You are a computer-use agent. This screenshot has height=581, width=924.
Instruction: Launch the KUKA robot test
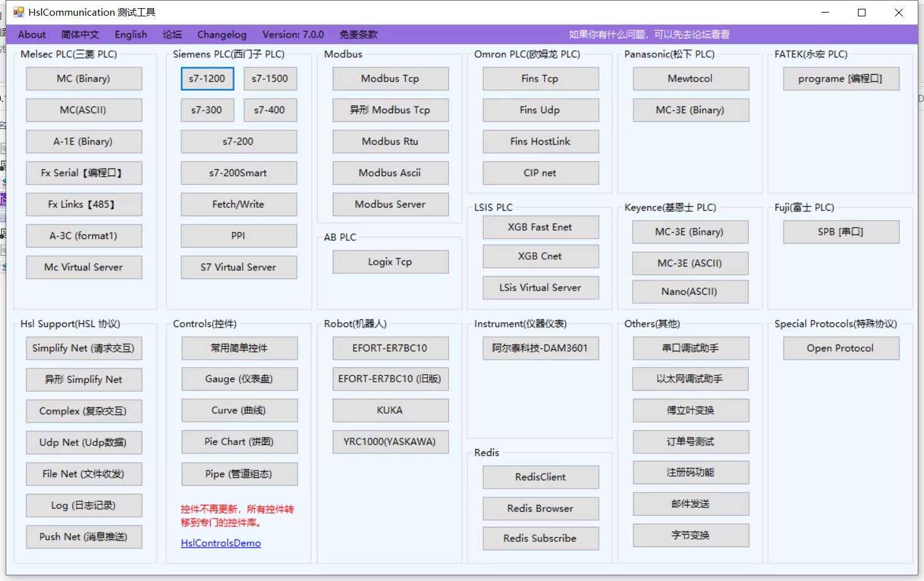coord(390,410)
